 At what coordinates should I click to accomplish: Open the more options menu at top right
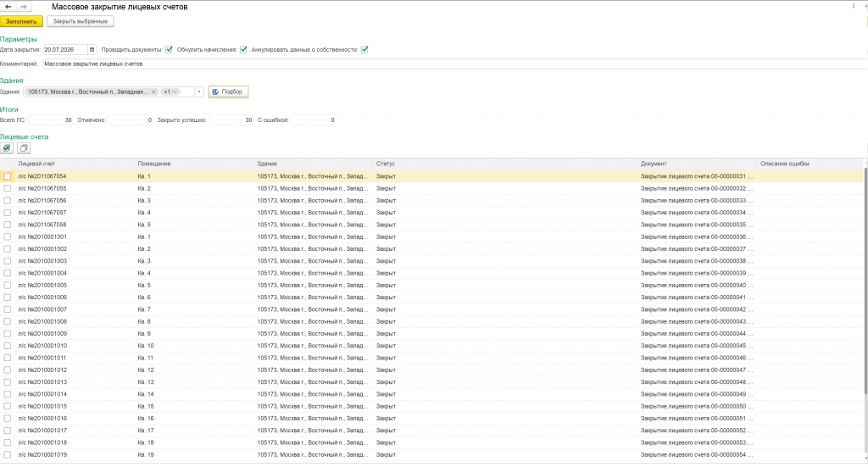854,7
